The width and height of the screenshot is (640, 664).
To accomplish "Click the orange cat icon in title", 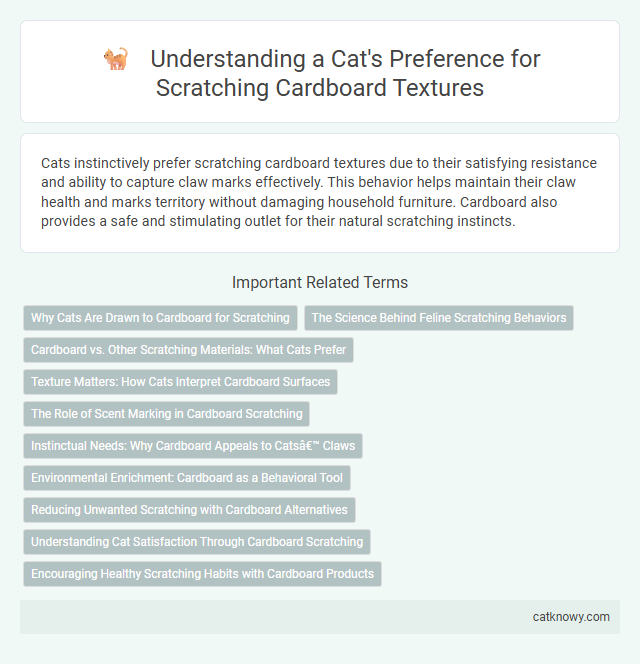I will (x=116, y=58).
